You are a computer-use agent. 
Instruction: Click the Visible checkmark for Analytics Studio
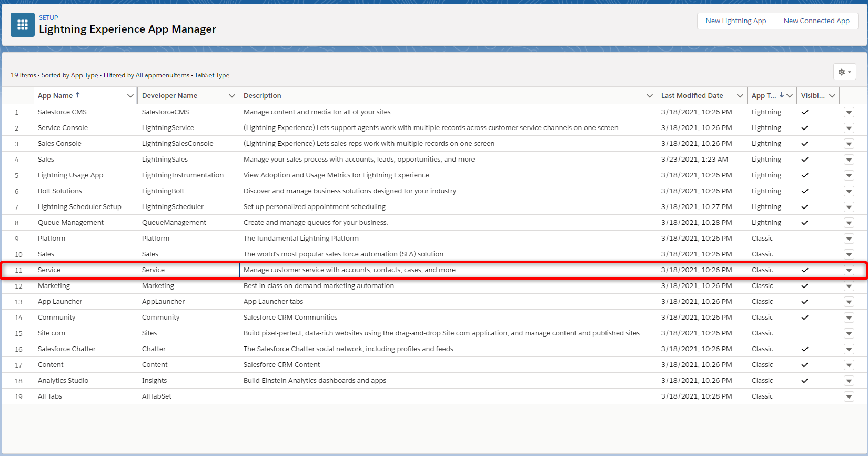(805, 381)
